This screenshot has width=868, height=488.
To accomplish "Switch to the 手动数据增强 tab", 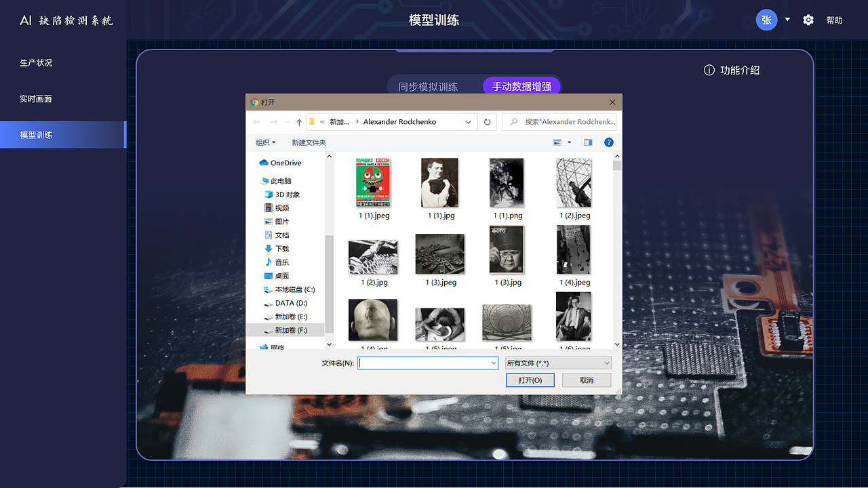I will coord(521,87).
